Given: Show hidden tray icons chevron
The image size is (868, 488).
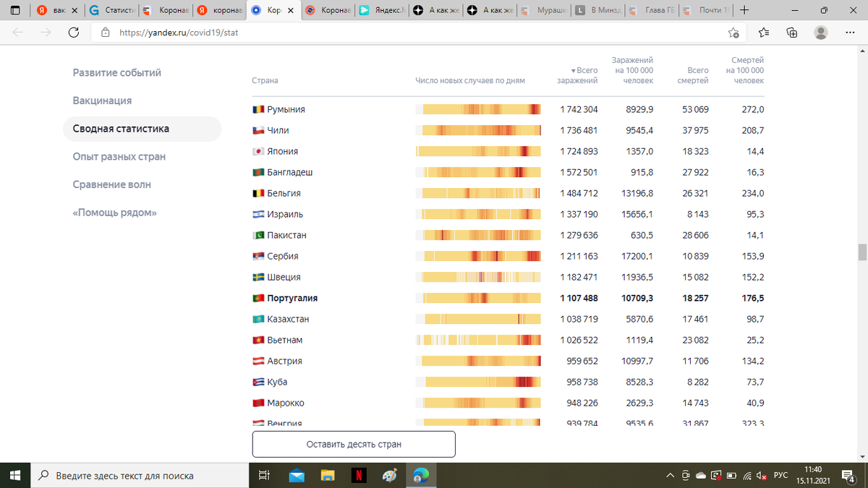Looking at the screenshot, I should point(670,476).
